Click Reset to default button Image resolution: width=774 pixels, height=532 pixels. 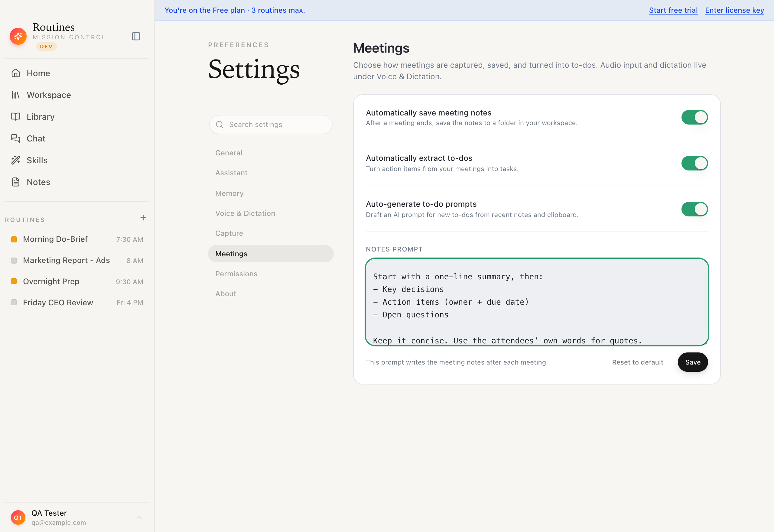click(637, 362)
